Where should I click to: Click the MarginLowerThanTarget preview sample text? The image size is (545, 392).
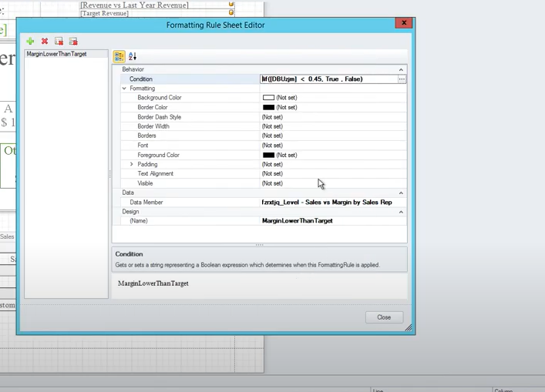tap(153, 283)
